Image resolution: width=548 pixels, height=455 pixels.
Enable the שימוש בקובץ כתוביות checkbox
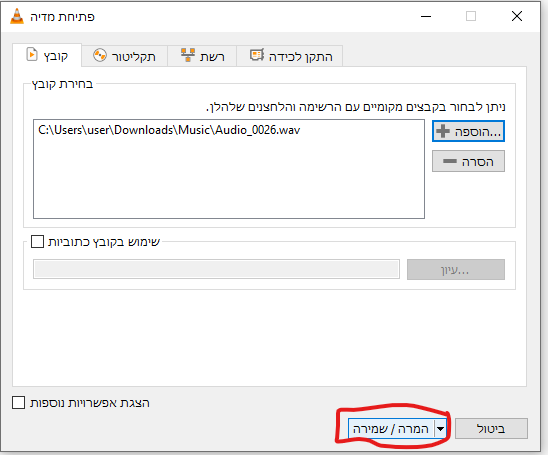37,241
